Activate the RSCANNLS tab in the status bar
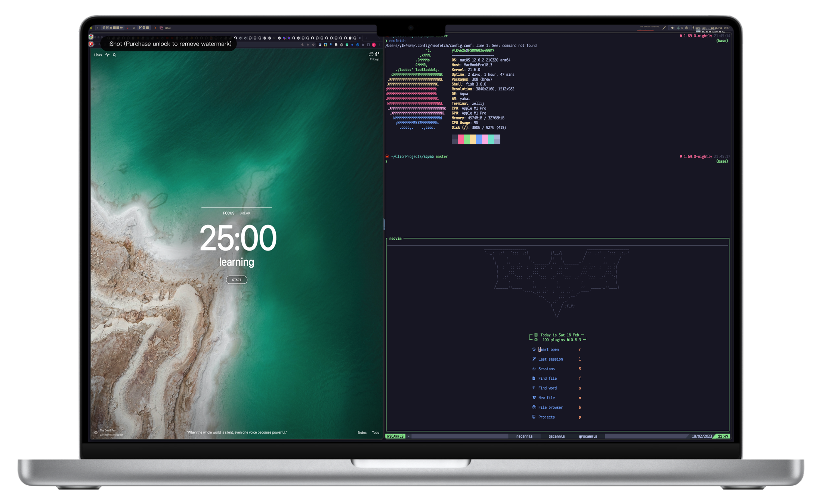 coord(396,436)
